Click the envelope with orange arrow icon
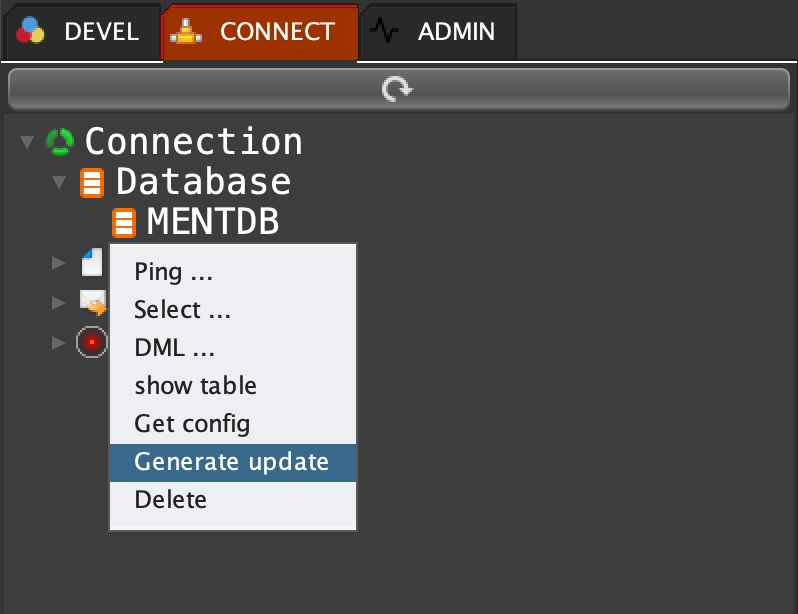Viewport: 798px width, 614px height. 93,301
